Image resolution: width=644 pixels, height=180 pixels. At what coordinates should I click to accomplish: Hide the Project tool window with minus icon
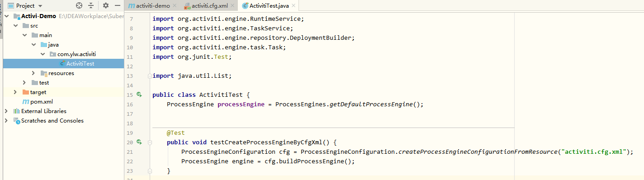tap(118, 5)
